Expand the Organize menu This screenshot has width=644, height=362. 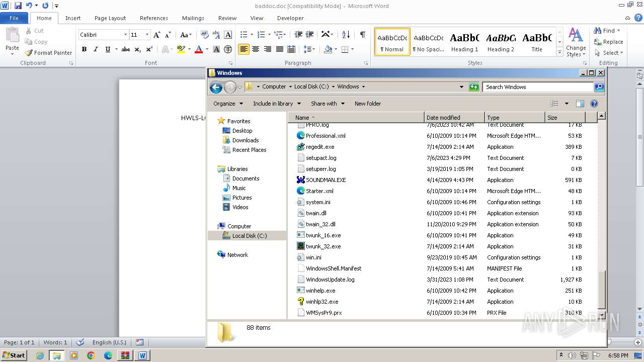[x=228, y=104]
